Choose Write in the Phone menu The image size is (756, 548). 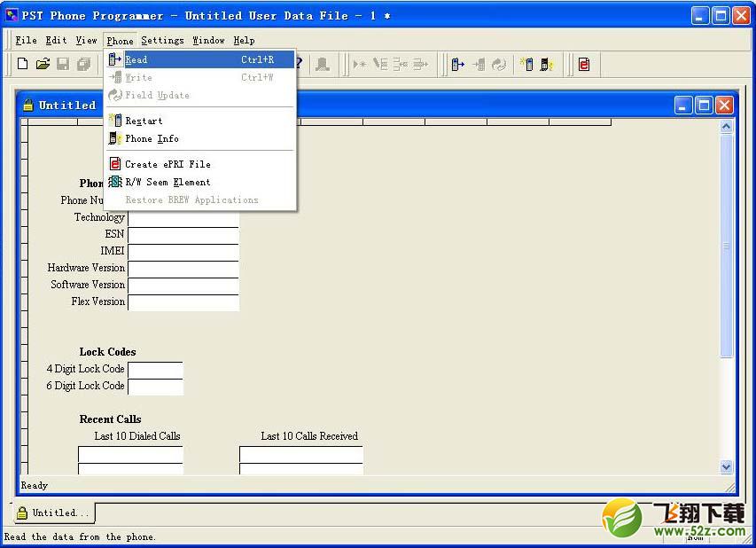pos(199,77)
